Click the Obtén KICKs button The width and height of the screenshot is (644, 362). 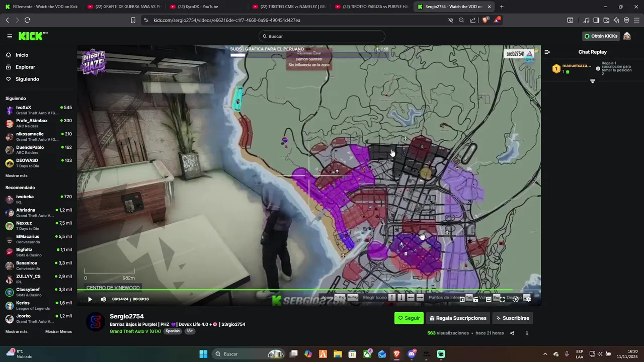pyautogui.click(x=601, y=36)
